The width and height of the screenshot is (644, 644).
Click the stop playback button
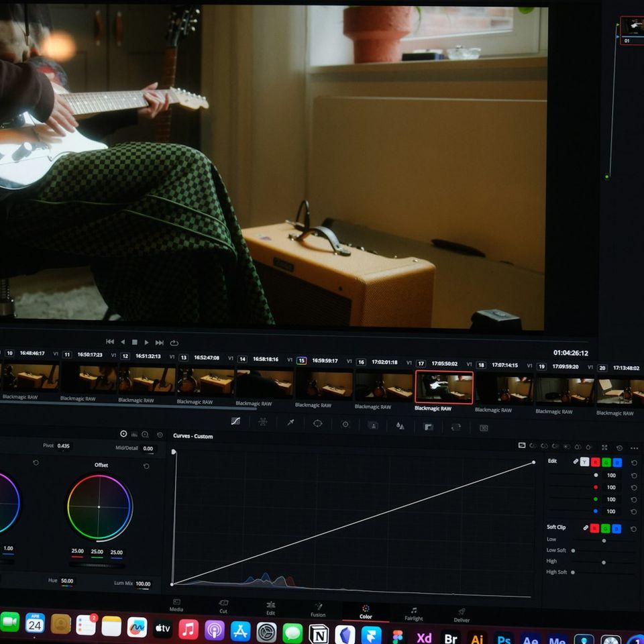[x=134, y=342]
